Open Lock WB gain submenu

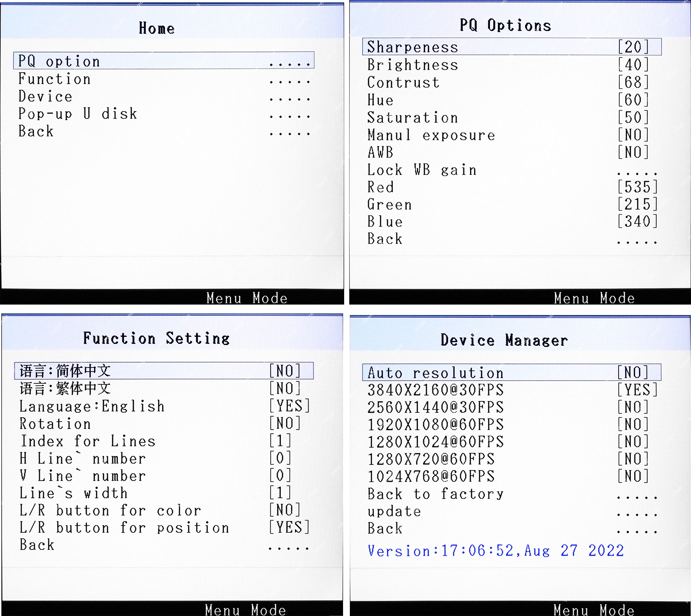[422, 170]
